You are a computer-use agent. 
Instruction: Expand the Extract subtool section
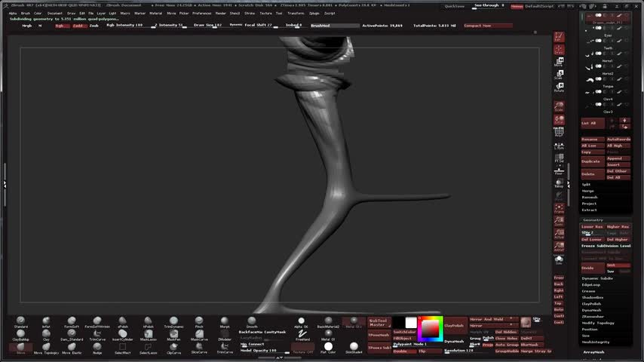point(589,210)
